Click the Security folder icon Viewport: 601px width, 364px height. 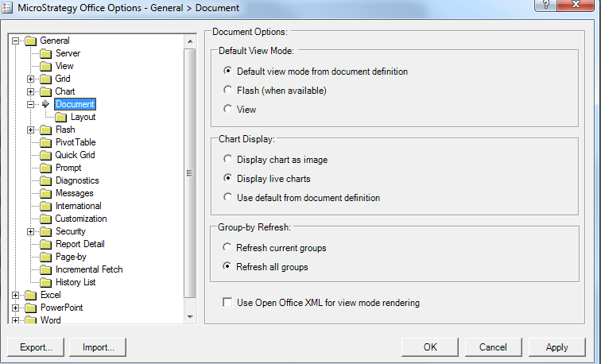tap(45, 231)
